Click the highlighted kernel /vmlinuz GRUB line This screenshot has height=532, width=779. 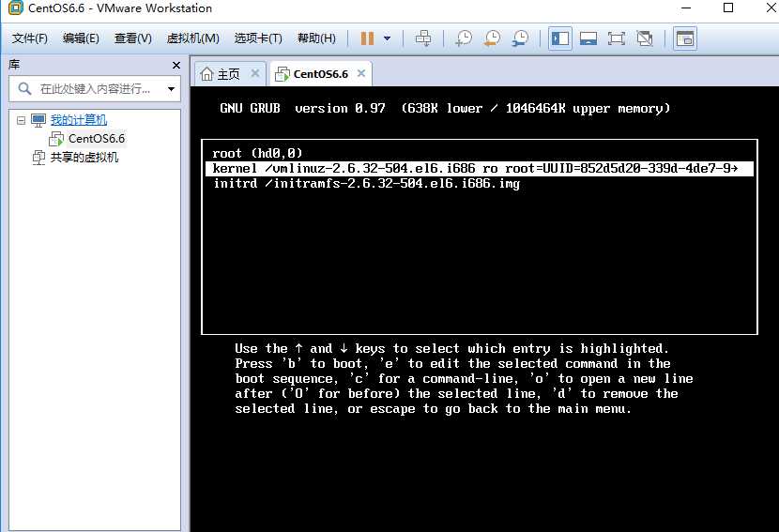coord(480,168)
